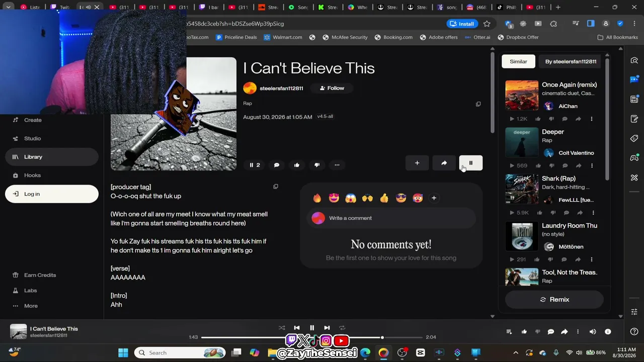The image size is (644, 362).
Task: Copy the song style text
Action: pyautogui.click(x=478, y=104)
